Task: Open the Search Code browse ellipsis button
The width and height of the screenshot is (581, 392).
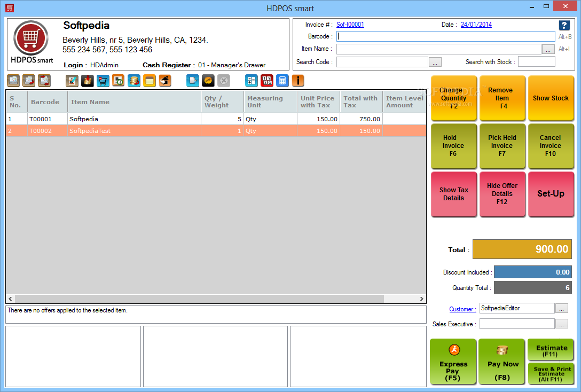Action: [x=435, y=62]
